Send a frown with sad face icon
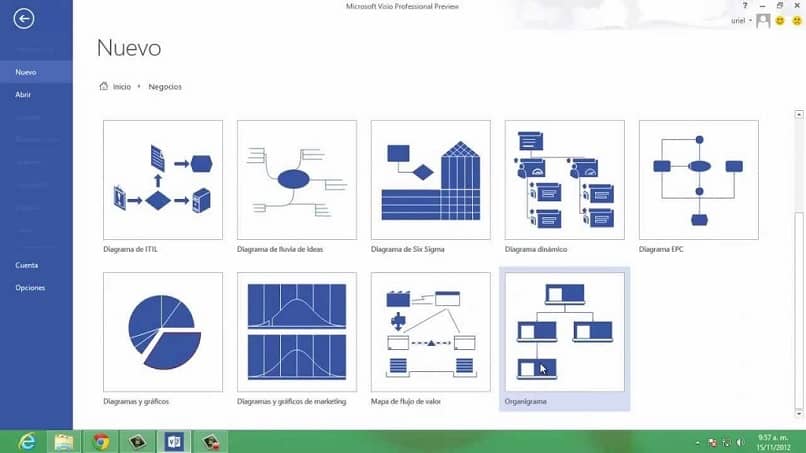Screen dimensions: 806x453 [796, 21]
